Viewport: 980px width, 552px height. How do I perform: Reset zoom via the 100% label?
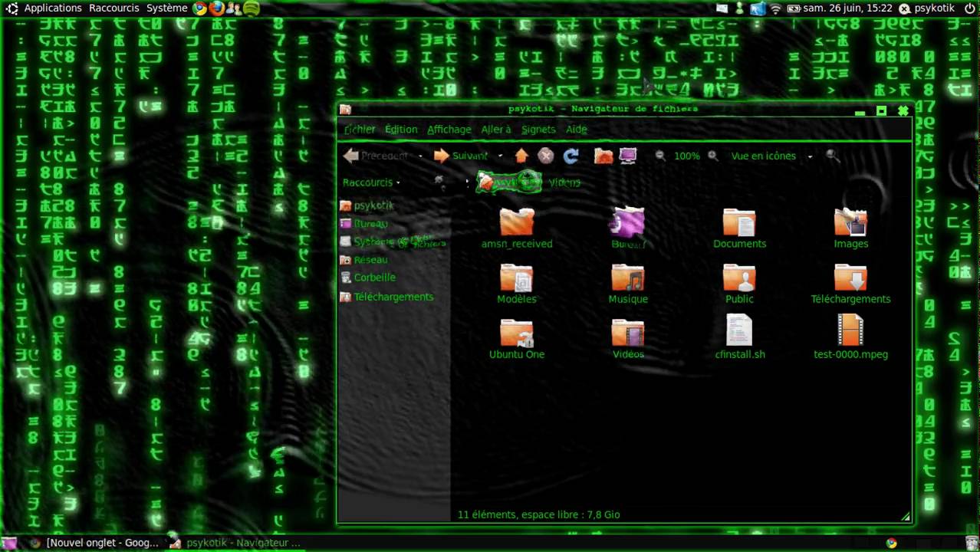click(x=687, y=156)
